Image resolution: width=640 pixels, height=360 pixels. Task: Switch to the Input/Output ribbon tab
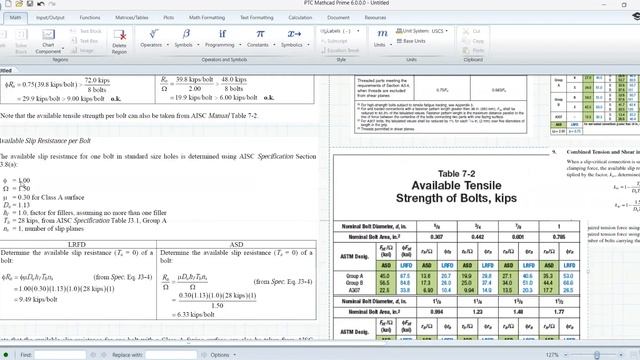click(50, 18)
